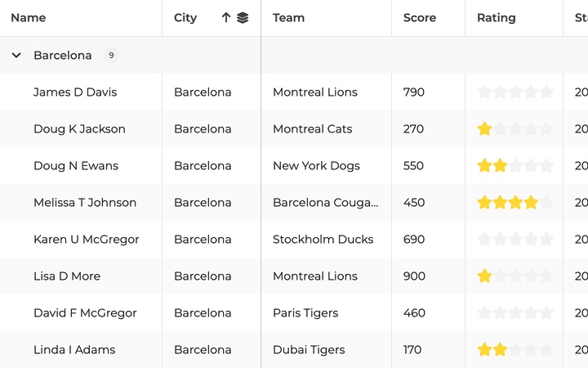Click the sort ascending arrow in City header
The height and width of the screenshot is (368, 588).
[225, 18]
